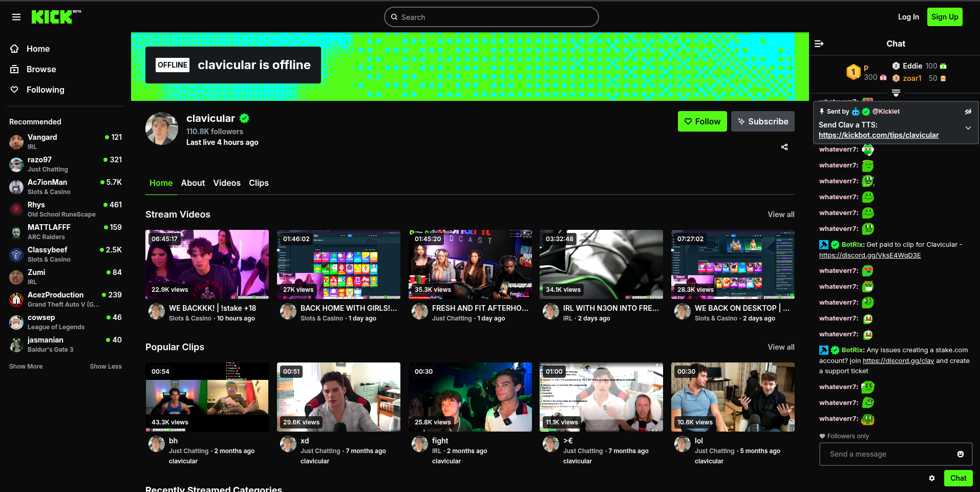
Task: Click the share icon below Subscribe
Action: pos(784,147)
